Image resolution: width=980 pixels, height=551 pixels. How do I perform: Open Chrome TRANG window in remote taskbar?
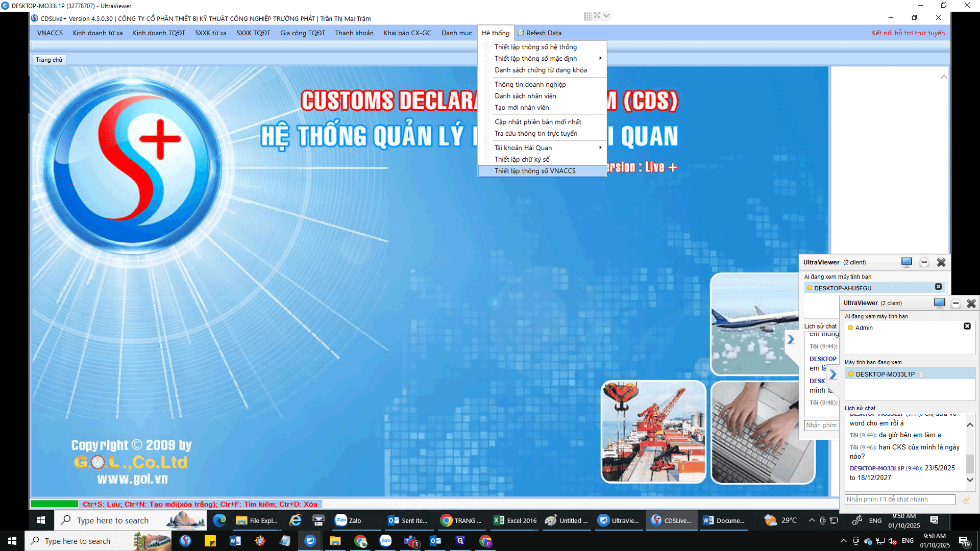coord(461,520)
